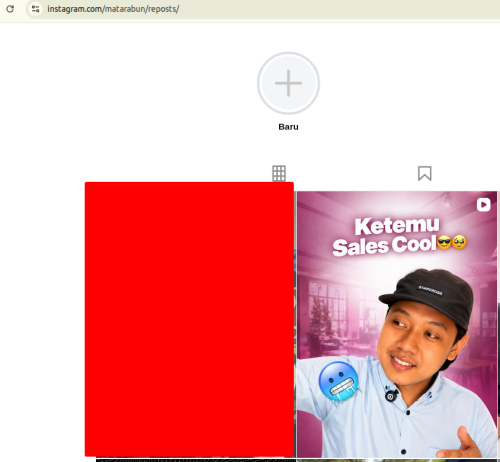Screen dimensions: 500x462
Task: Open the saved posts bookmark tab
Action: 425,173
